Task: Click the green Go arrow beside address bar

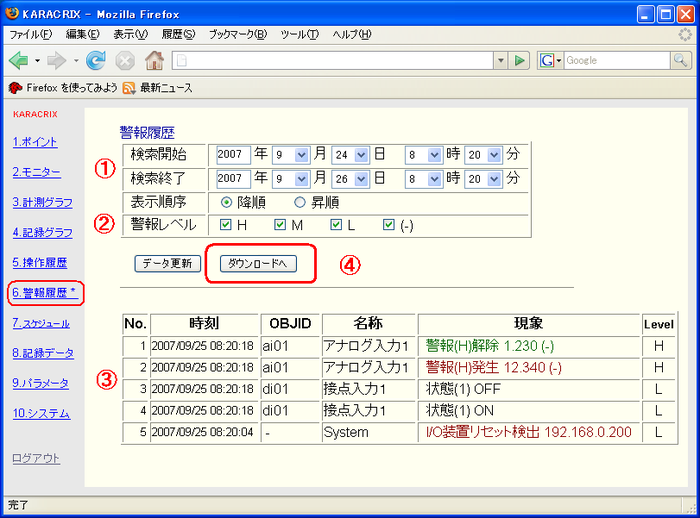Action: coord(520,61)
